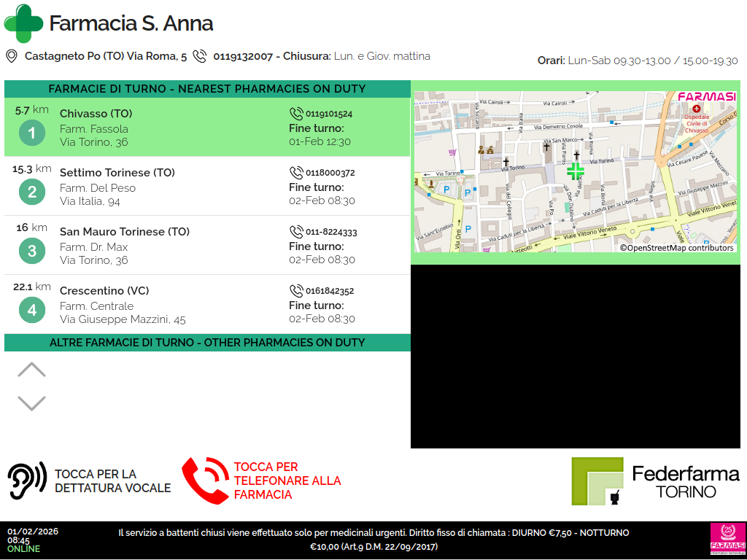Click the phone icon next to 0119132007

pyautogui.click(x=199, y=56)
